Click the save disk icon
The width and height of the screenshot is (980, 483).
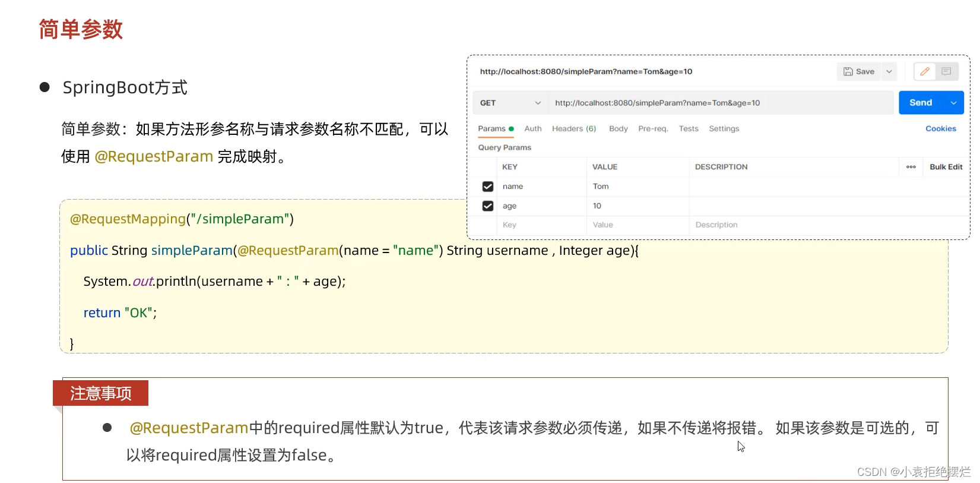coord(848,71)
